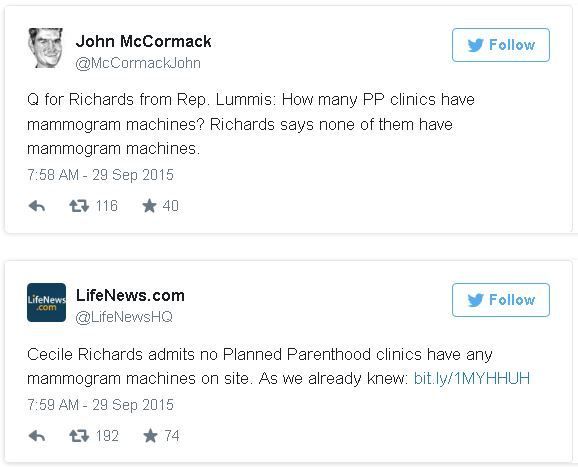
Task: Reply to the LifeNews.com tweet
Action: coord(37,436)
